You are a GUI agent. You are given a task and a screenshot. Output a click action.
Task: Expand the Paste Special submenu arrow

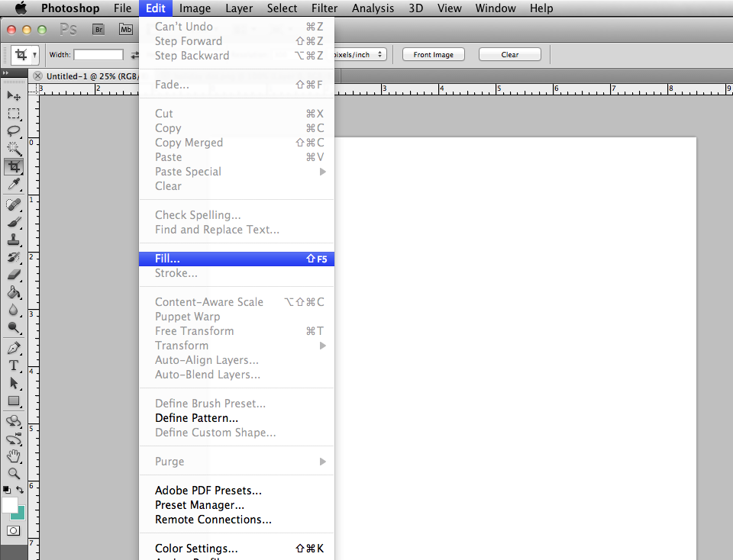[322, 172]
